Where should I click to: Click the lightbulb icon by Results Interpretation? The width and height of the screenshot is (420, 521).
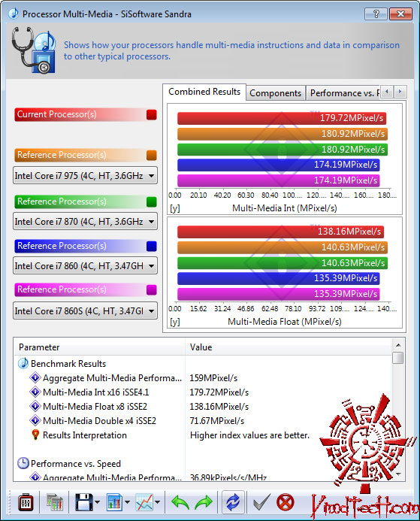[35, 435]
